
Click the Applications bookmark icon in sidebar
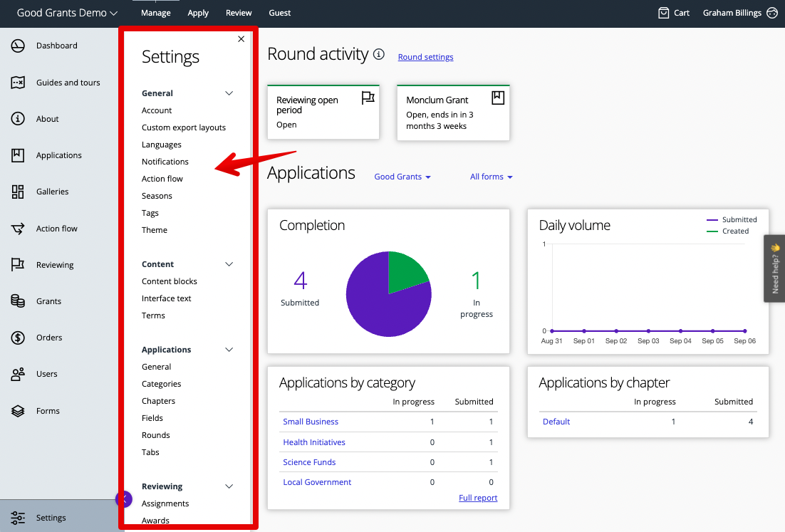[18, 156]
